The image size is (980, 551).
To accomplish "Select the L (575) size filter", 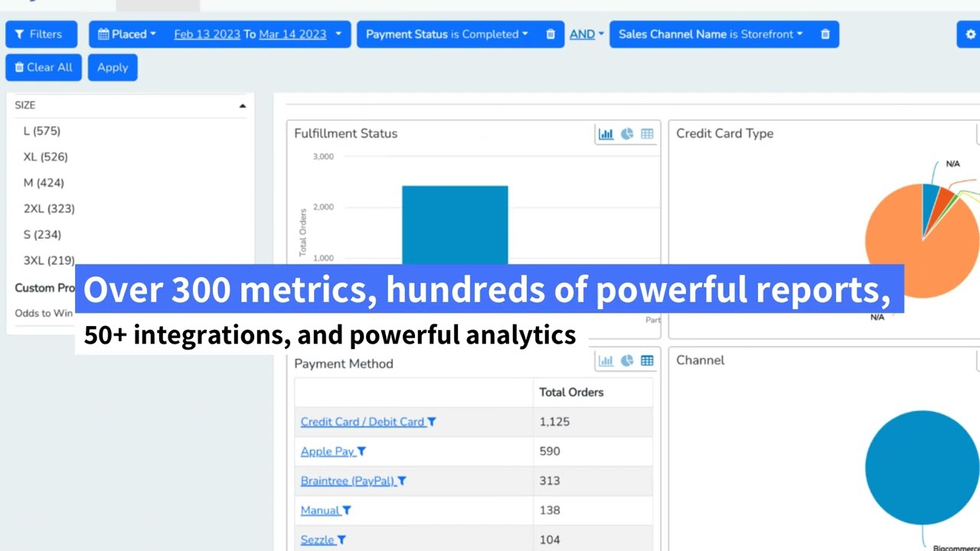I will click(x=41, y=131).
